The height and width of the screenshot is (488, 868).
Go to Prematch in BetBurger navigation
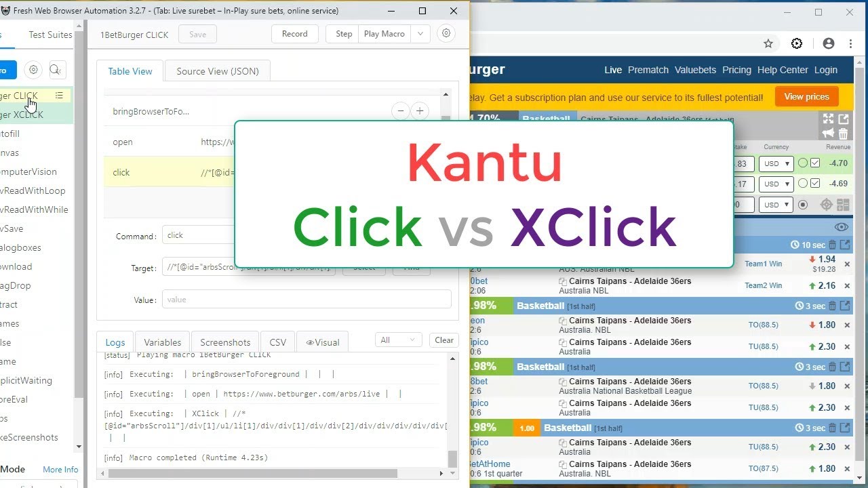click(x=648, y=70)
